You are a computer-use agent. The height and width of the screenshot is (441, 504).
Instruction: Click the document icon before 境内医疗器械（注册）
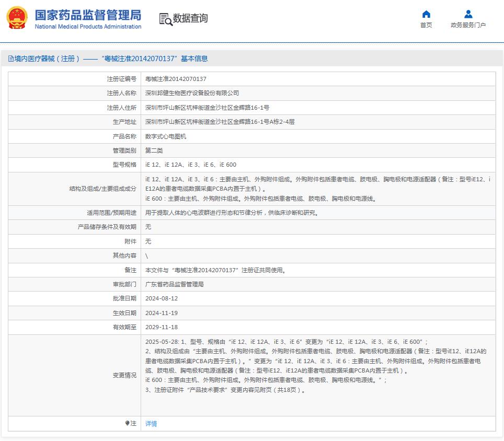point(11,59)
